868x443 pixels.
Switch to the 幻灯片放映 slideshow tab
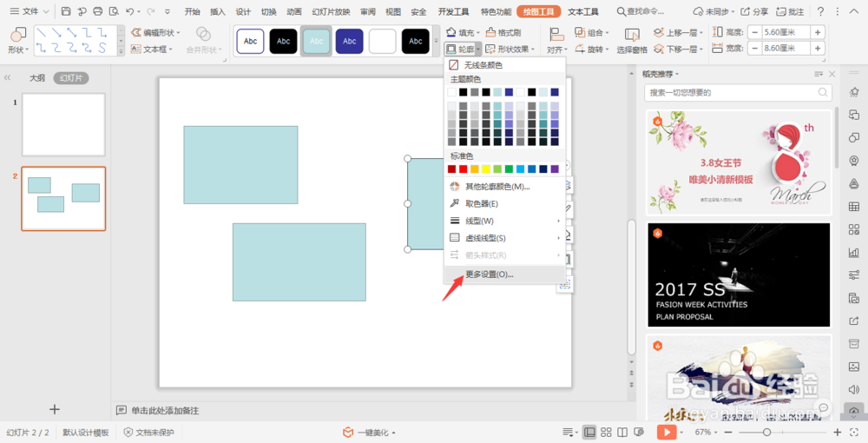pos(331,11)
